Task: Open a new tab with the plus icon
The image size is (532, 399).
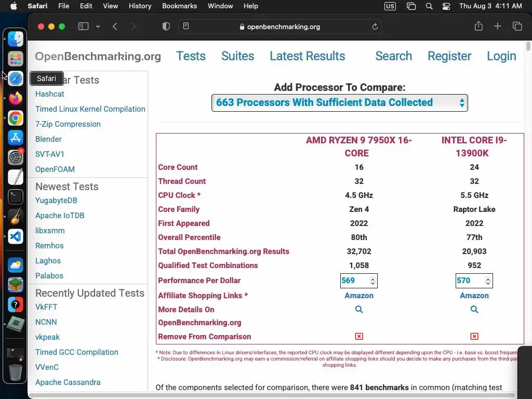Action: [498, 26]
